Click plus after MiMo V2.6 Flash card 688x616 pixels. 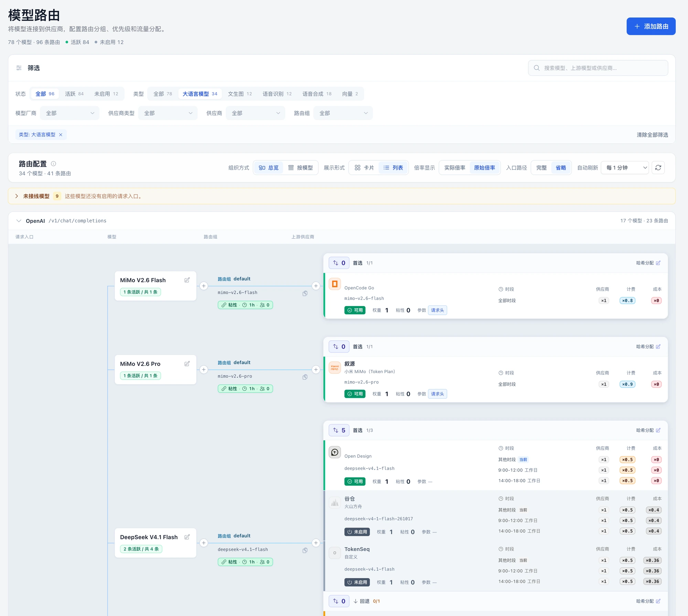point(204,286)
